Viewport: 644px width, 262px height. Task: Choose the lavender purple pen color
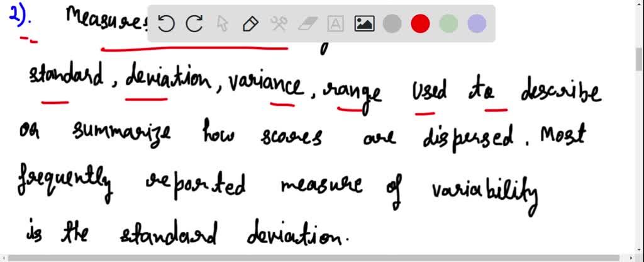pos(477,24)
